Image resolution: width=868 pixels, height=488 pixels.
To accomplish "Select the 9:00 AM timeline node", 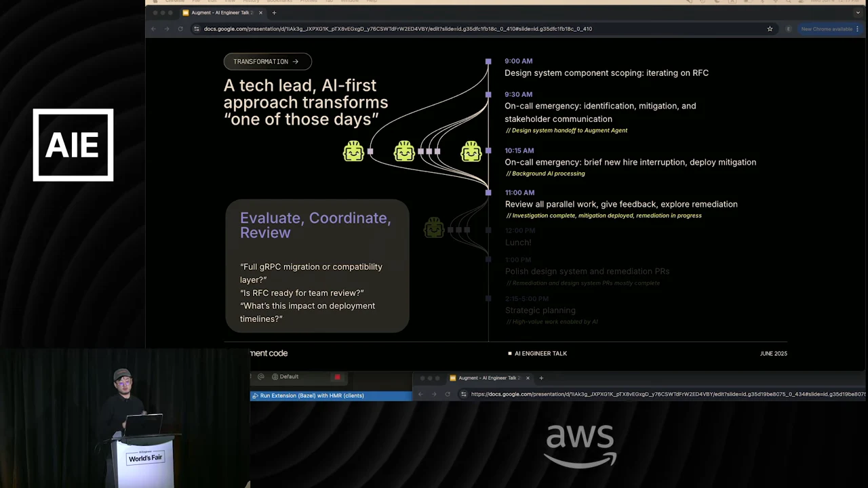I will [x=488, y=62].
